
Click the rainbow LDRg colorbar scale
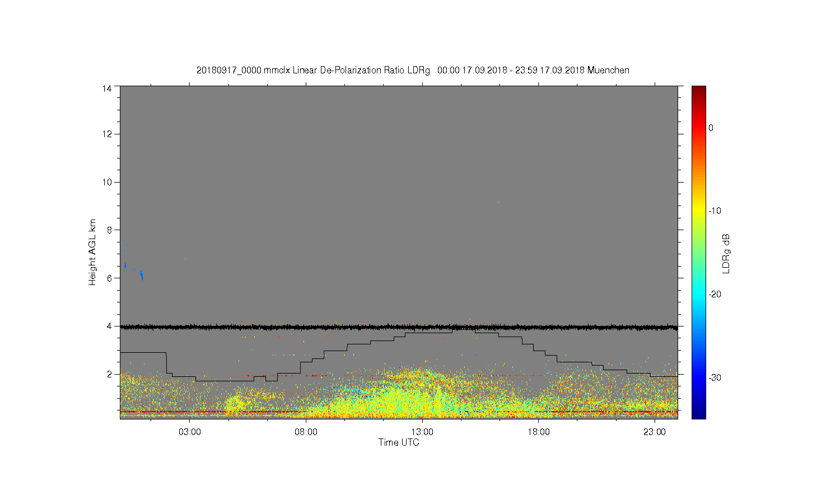click(699, 252)
